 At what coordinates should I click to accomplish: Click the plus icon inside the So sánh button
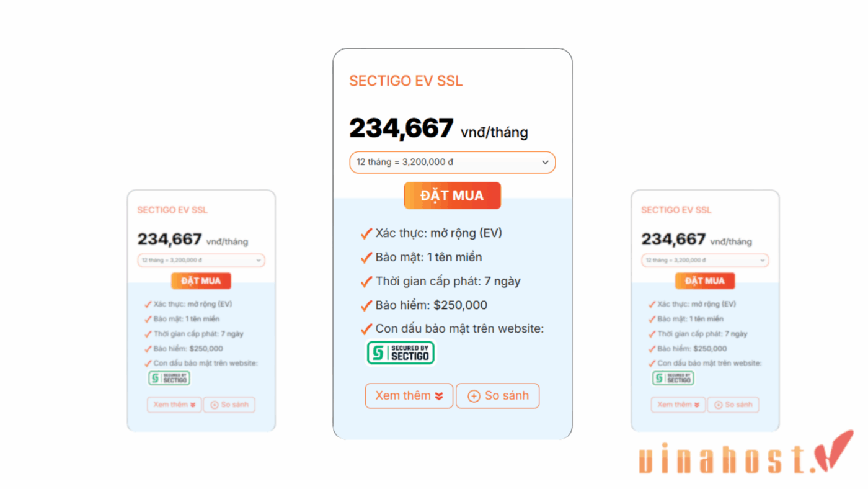[x=474, y=395]
